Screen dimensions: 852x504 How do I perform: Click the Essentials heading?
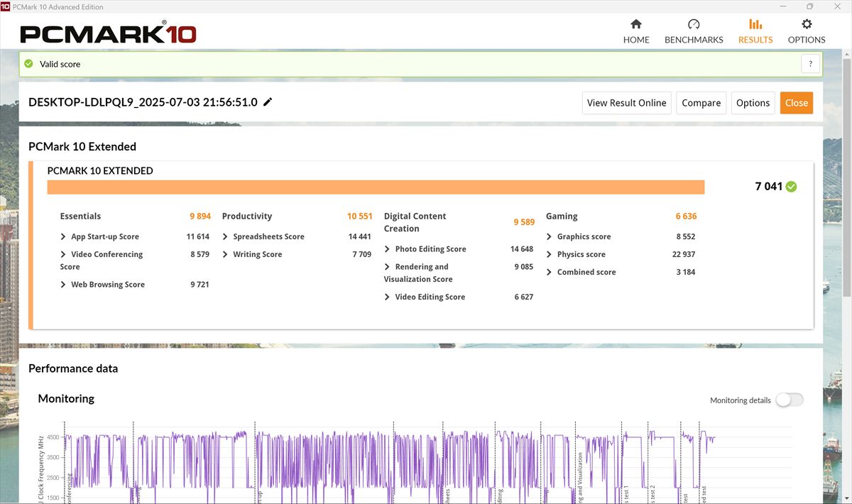[x=80, y=217]
